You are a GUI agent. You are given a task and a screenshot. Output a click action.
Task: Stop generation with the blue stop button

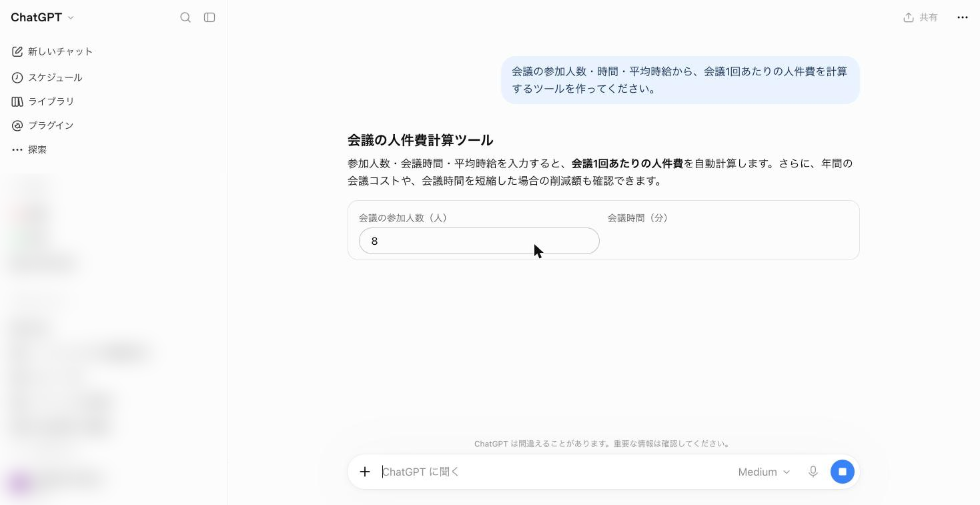(842, 472)
